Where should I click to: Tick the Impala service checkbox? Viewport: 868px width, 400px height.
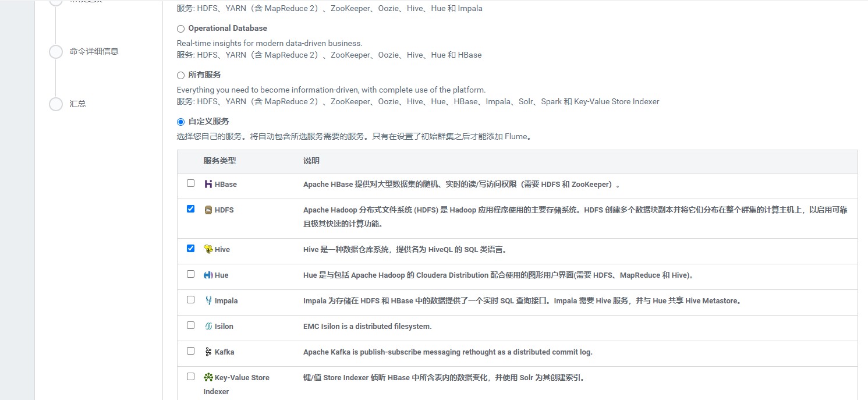tap(190, 299)
